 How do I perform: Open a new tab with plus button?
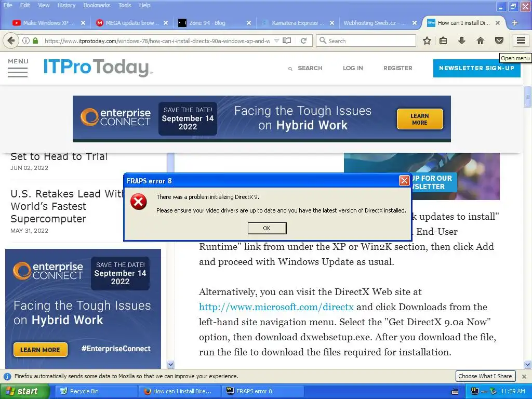pos(515,23)
